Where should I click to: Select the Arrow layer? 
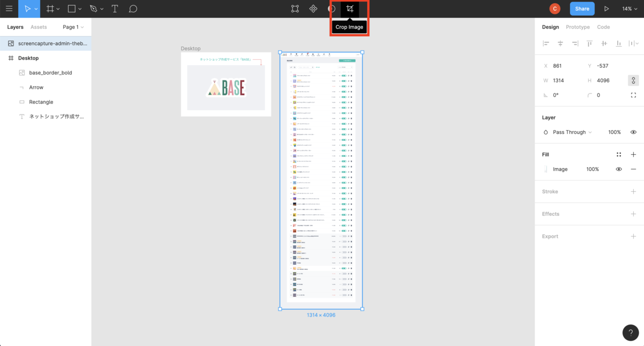click(46, 87)
